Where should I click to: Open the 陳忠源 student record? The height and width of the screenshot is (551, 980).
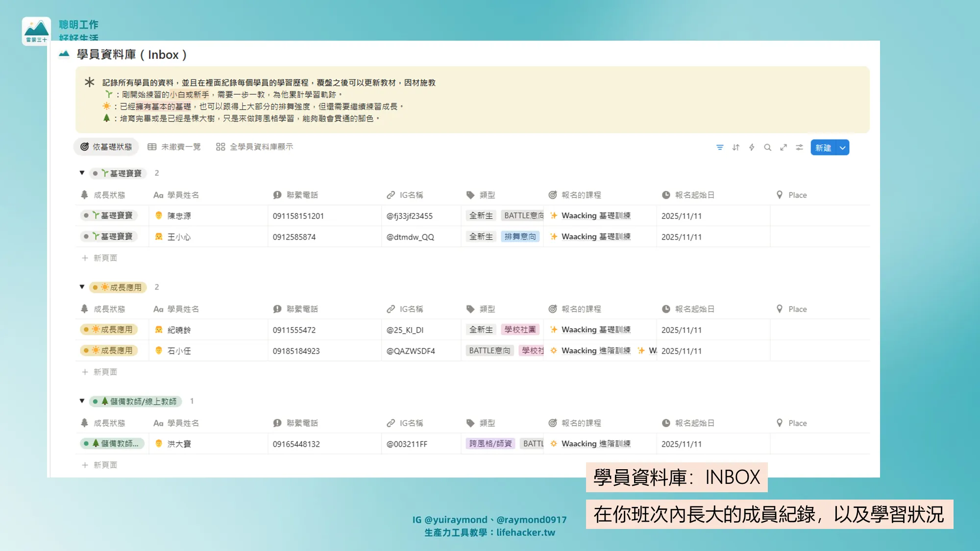pyautogui.click(x=179, y=216)
